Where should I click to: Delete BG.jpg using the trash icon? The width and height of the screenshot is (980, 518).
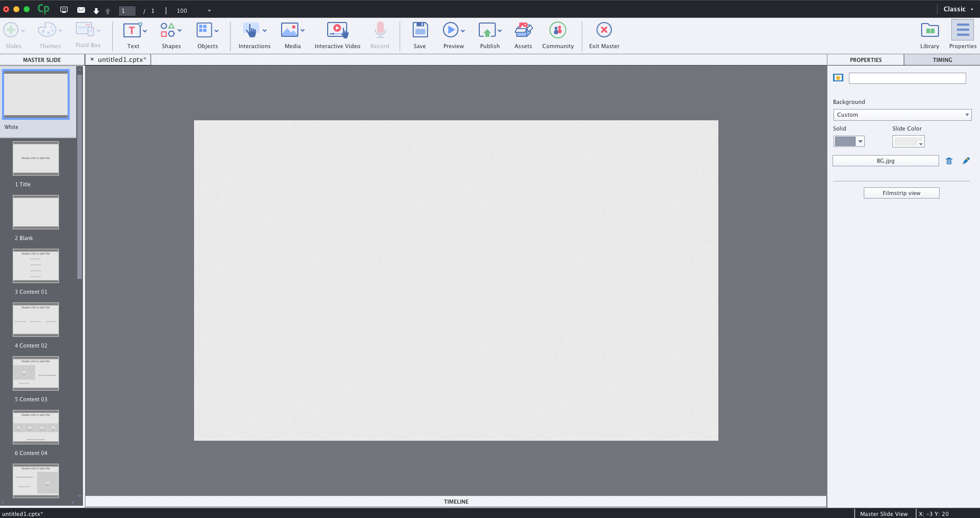pyautogui.click(x=949, y=161)
